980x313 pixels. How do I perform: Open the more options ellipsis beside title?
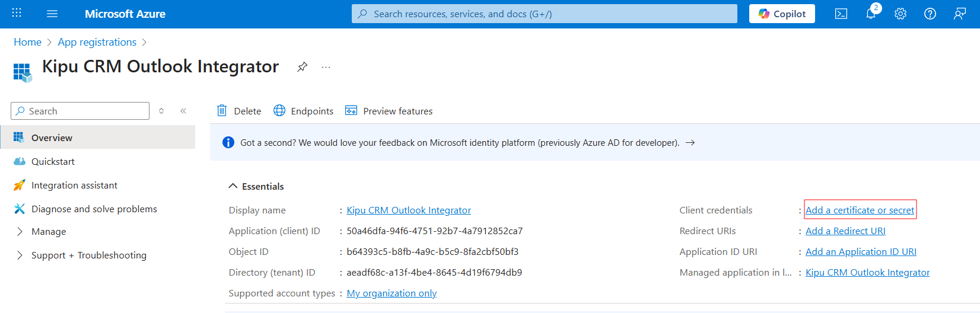tap(326, 67)
